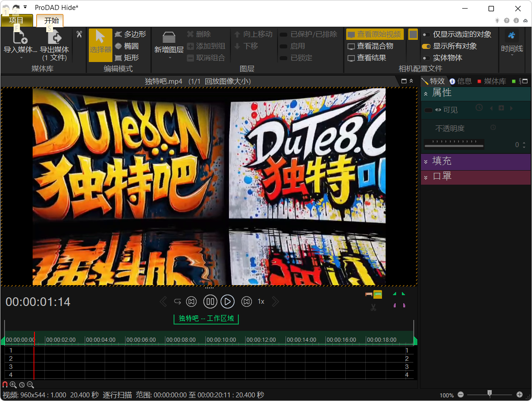Click the gray square icon beside view options

pyautogui.click(x=413, y=34)
